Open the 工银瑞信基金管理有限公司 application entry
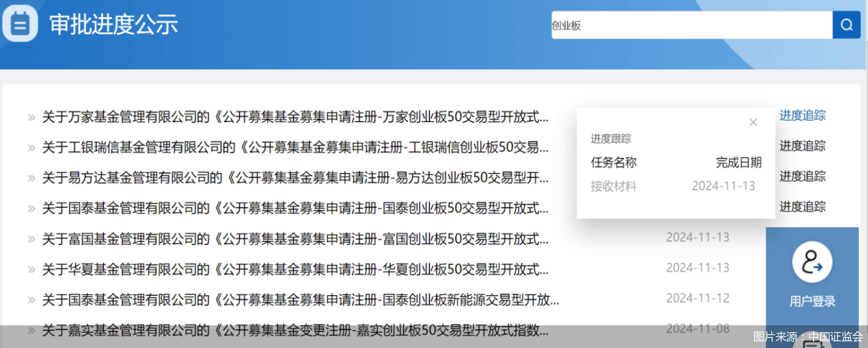 click(295, 147)
